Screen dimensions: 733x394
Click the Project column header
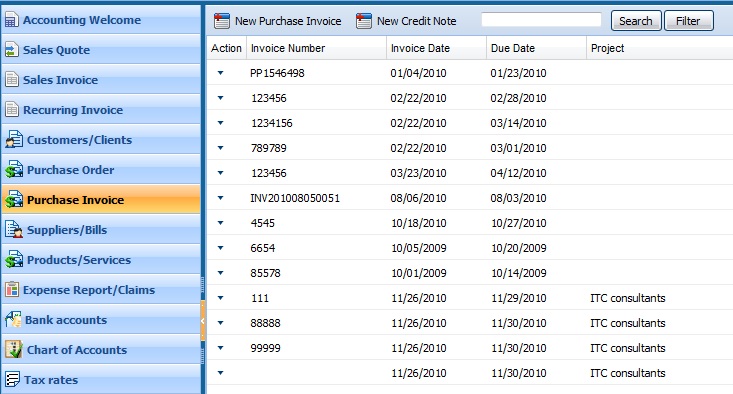(660, 48)
